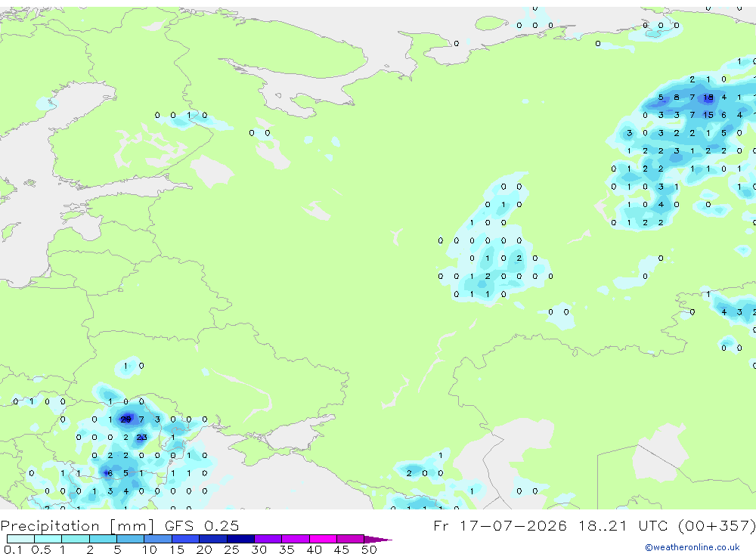Pick the 10–15 mm legend color swatch
Image resolution: width=756 pixels, height=554 pixels.
[158, 539]
